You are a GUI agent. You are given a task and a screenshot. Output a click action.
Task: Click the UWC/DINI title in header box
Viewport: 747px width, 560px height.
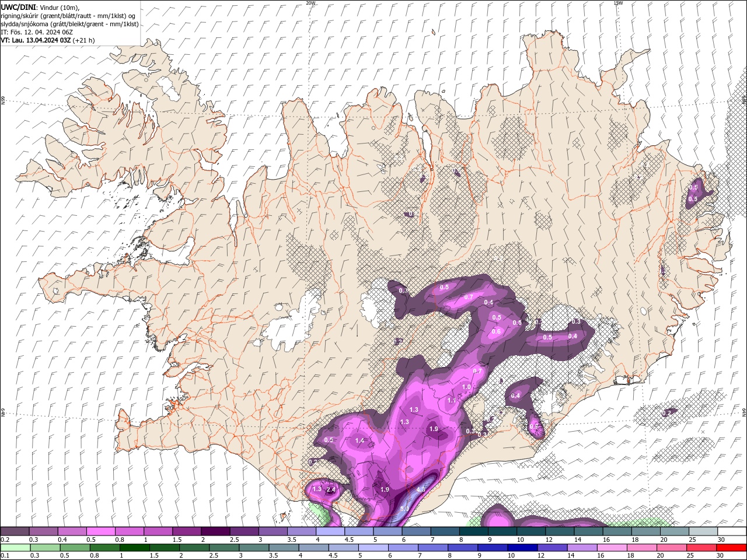[x=17, y=7]
